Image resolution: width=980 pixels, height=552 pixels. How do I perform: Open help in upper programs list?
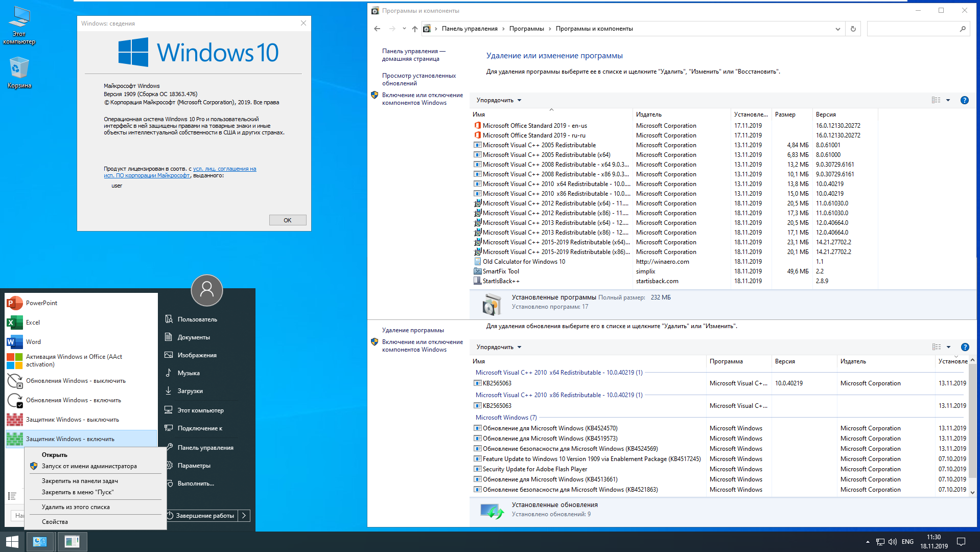965,100
